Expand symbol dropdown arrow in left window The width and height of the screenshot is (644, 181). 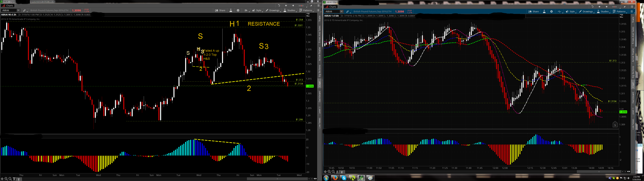[18, 11]
